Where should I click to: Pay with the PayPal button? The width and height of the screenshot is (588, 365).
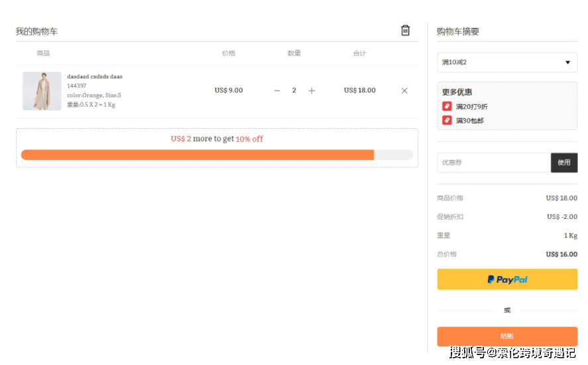tap(507, 279)
